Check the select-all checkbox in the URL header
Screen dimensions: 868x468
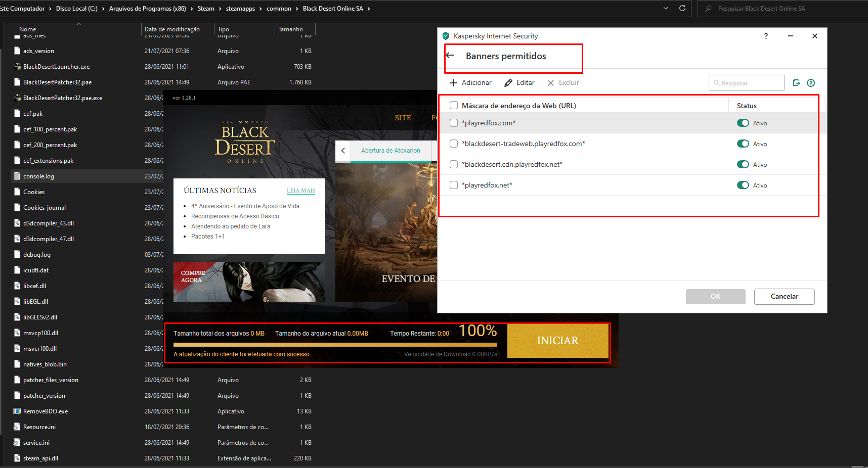coord(454,105)
